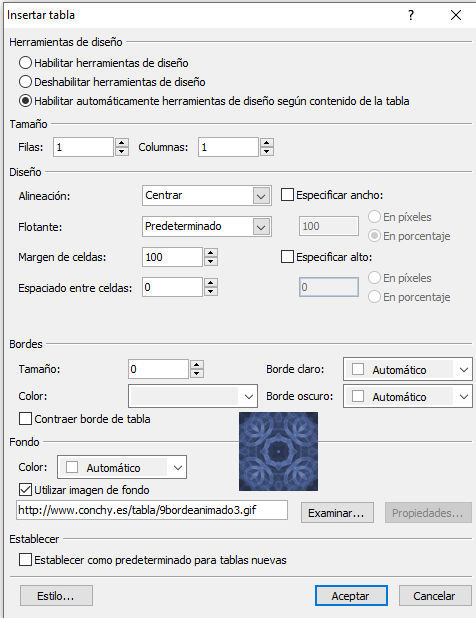Open the border Color dropdown
This screenshot has height=618, width=476.
click(193, 396)
